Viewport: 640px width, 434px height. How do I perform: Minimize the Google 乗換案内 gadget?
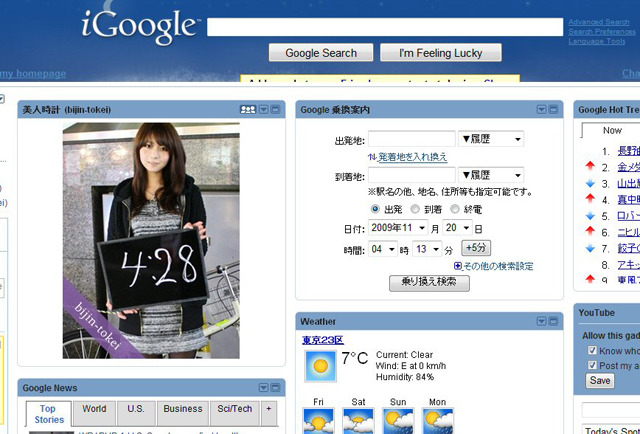click(x=553, y=109)
